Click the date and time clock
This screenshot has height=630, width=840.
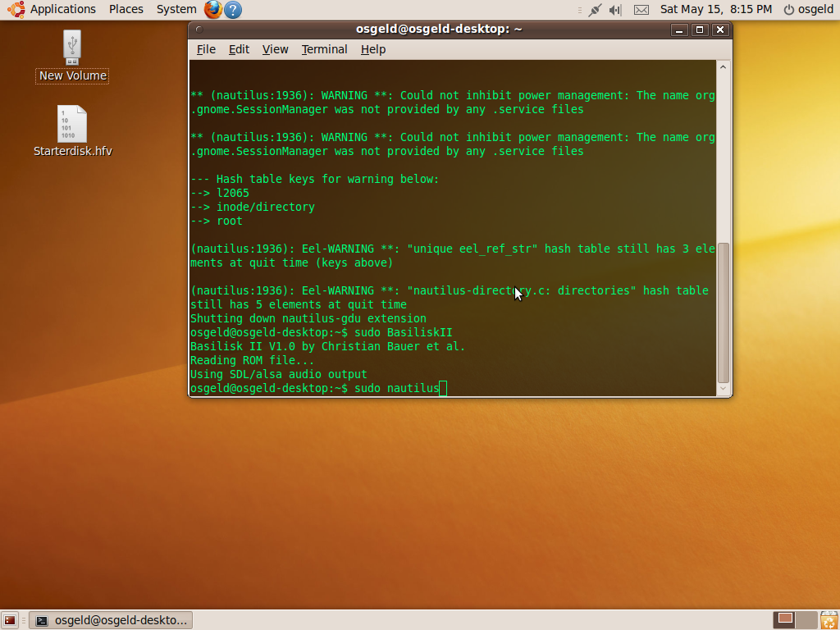pos(715,9)
